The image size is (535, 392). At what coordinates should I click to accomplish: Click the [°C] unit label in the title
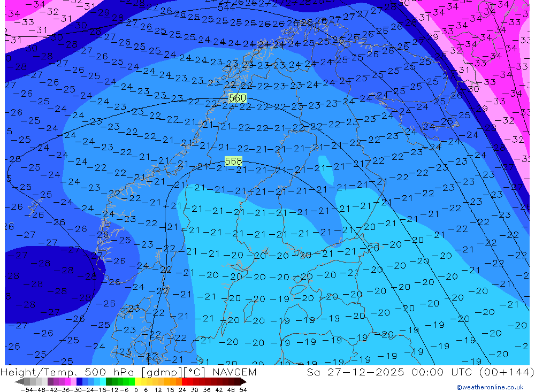[x=194, y=372]
